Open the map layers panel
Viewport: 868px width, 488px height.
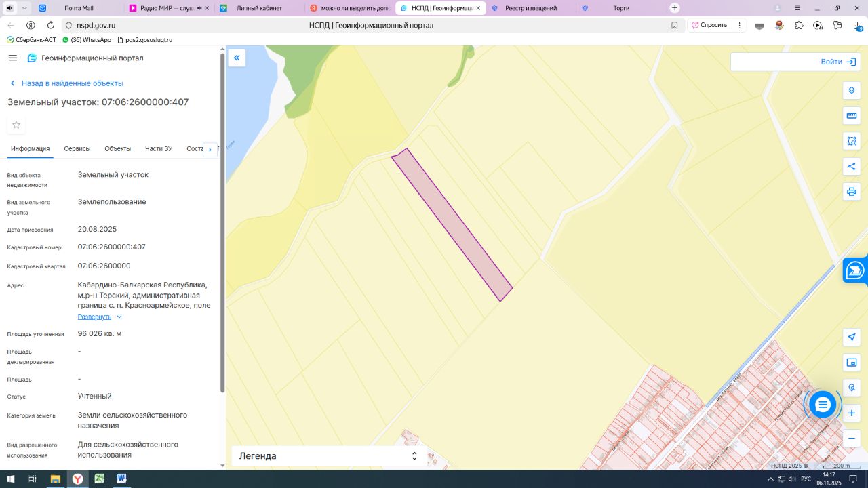pos(852,91)
